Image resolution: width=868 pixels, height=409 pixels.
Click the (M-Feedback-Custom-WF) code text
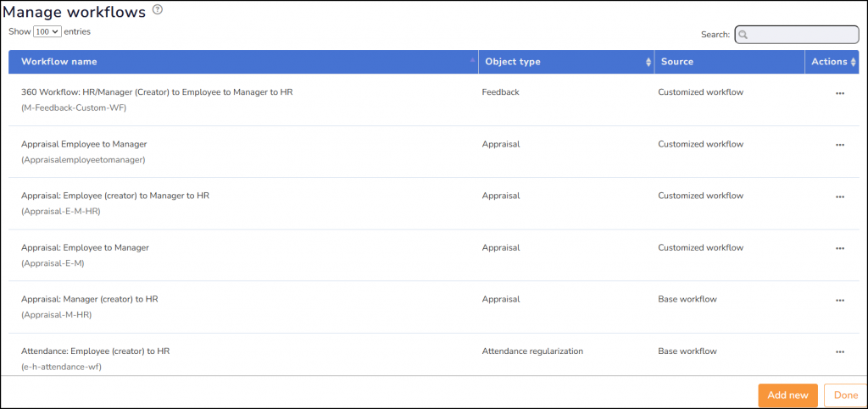tap(74, 108)
